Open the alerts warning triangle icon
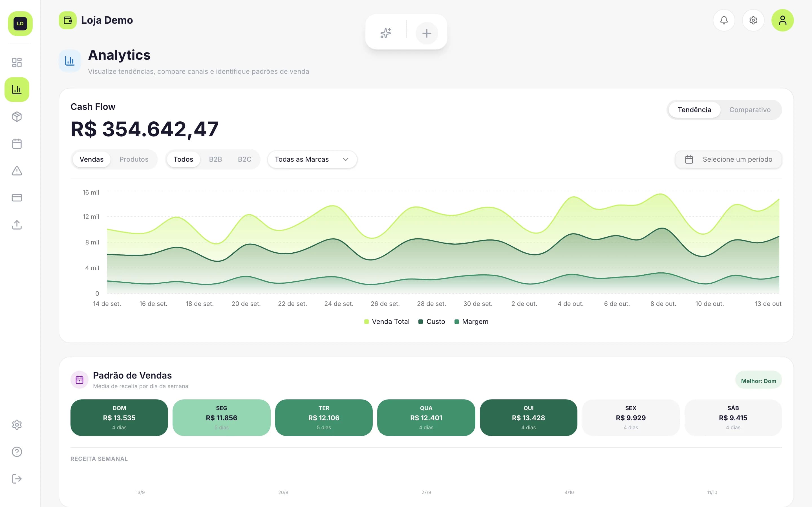 (17, 171)
